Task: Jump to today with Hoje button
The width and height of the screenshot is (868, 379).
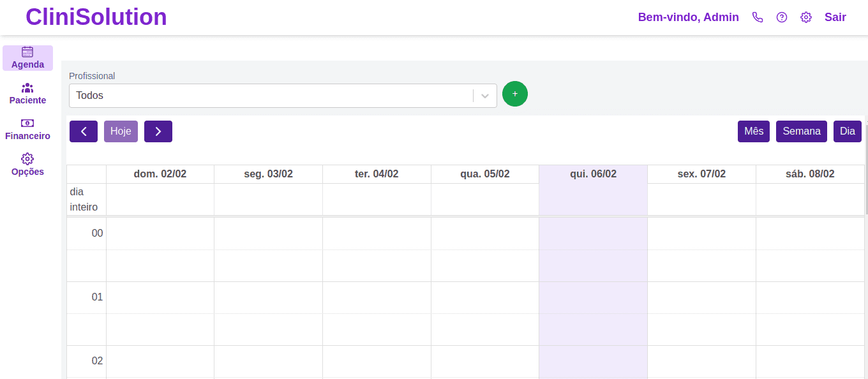Action: [x=121, y=131]
